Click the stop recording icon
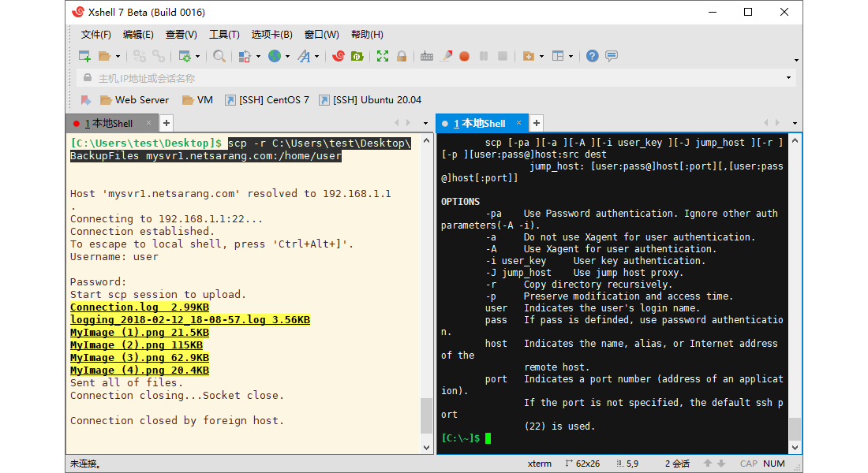This screenshot has width=868, height=473. 503,56
